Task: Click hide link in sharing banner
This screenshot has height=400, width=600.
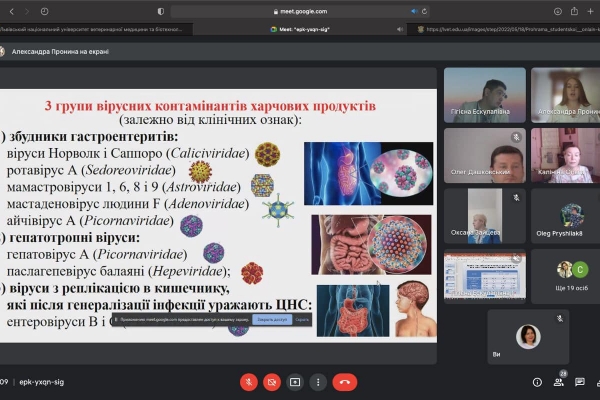Action: (x=302, y=319)
